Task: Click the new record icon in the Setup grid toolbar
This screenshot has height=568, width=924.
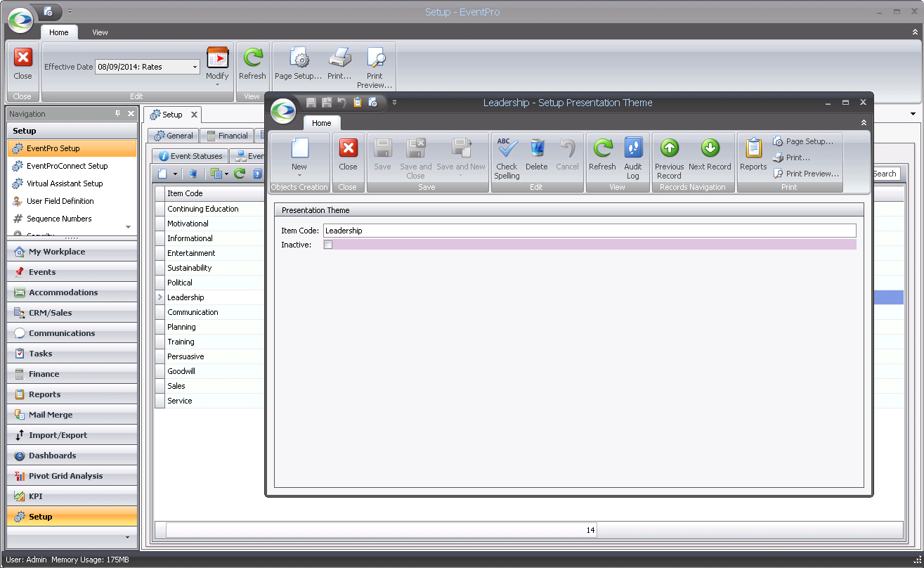Action: pyautogui.click(x=162, y=174)
